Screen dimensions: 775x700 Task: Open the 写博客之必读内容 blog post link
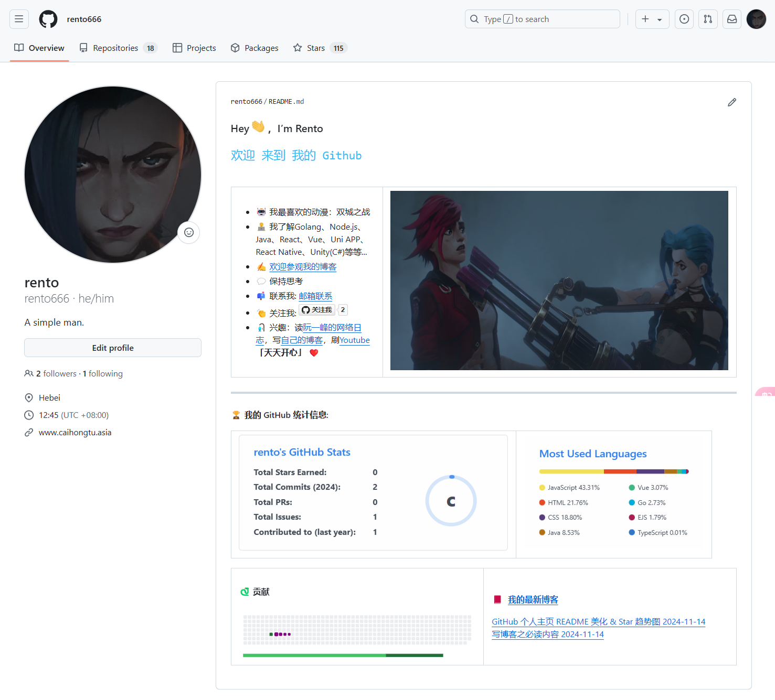pos(548,634)
